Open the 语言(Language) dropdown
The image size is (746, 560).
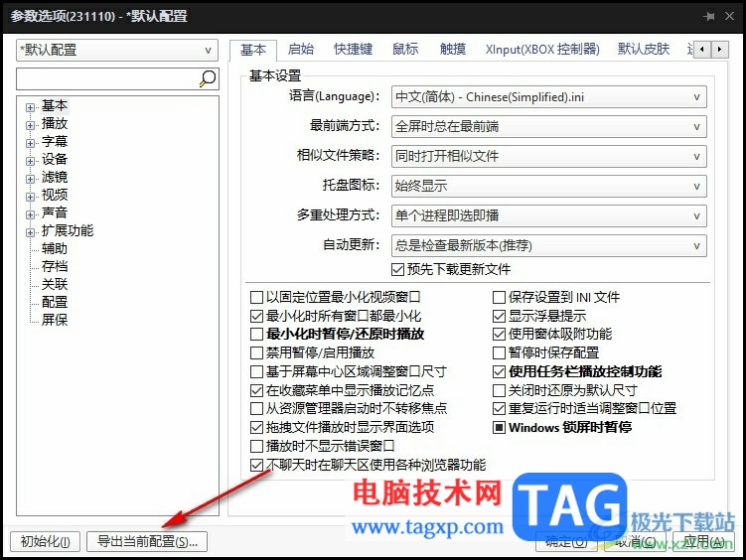pyautogui.click(x=548, y=97)
